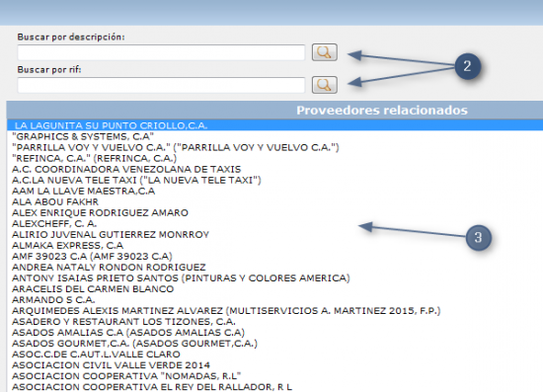
Task: Select ALEXCHEFF, C. A. from list
Action: tap(275, 224)
